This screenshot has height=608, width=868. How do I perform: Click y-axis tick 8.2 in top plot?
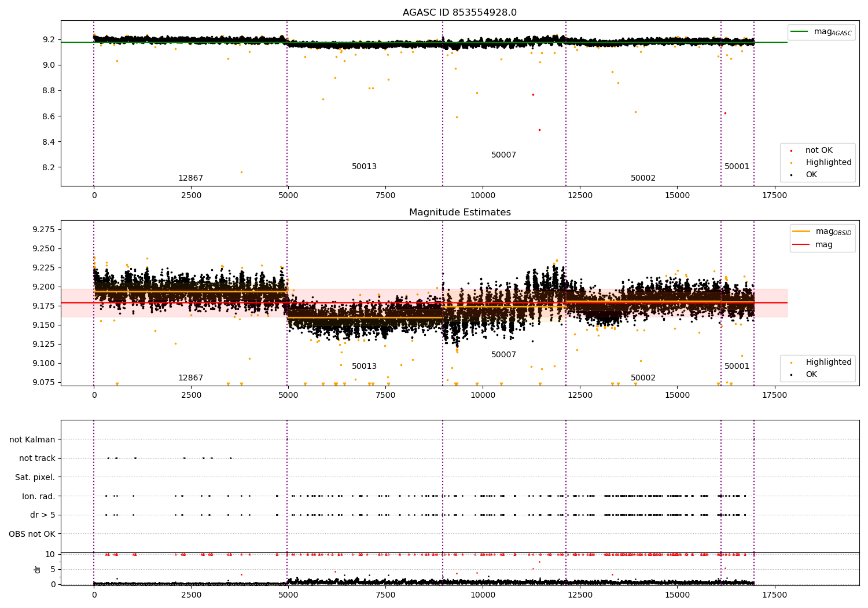click(x=48, y=168)
